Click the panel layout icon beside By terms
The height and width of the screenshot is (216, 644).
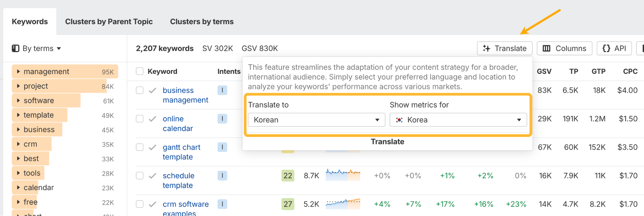point(15,48)
